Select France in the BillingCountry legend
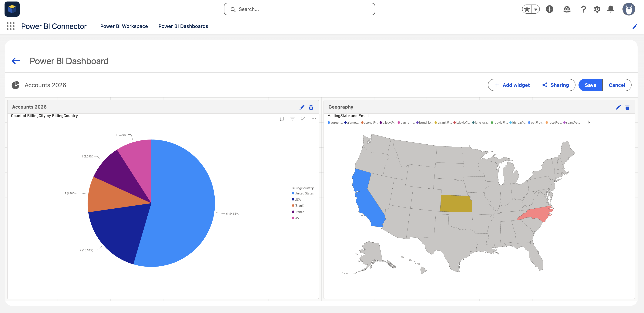The height and width of the screenshot is (313, 644). coord(298,212)
